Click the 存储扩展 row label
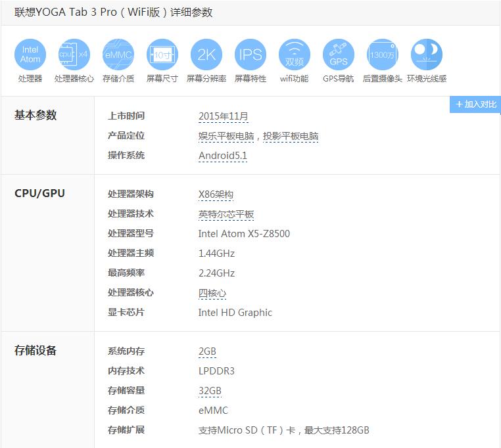 click(126, 430)
